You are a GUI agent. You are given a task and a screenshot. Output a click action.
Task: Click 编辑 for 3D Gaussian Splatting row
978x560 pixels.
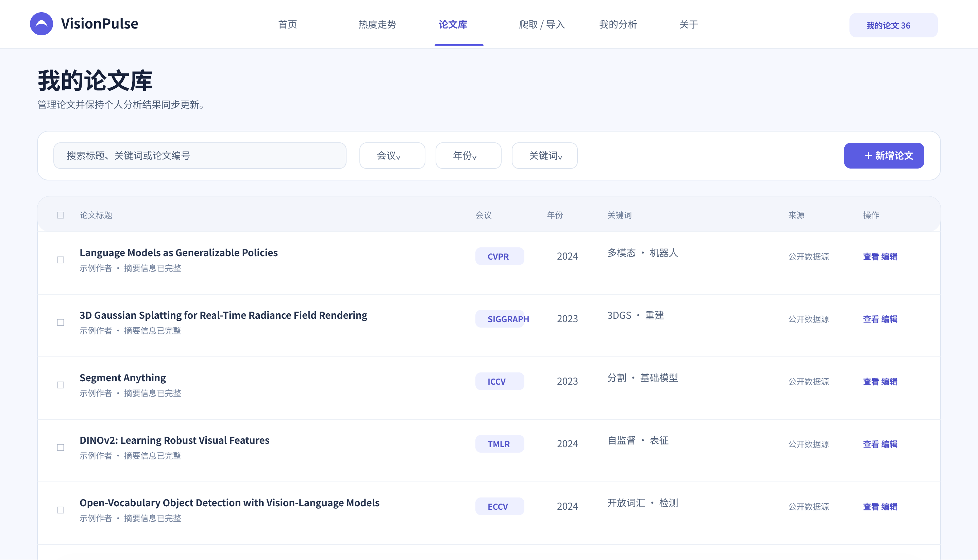[889, 319]
